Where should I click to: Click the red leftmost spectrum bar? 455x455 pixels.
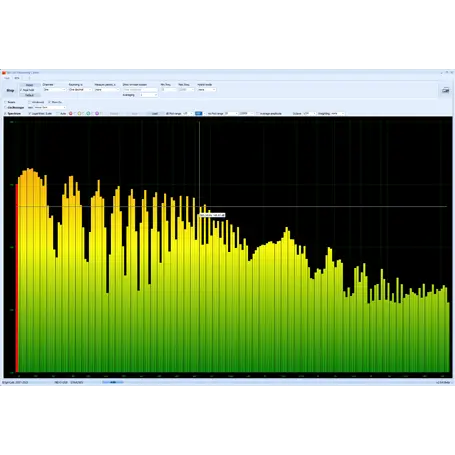[16, 278]
